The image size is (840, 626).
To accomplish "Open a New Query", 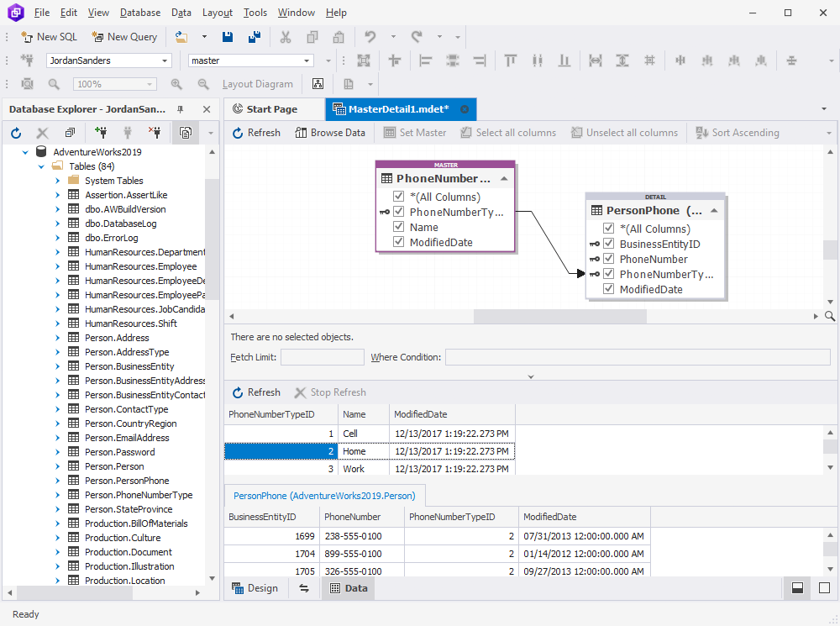I will pyautogui.click(x=125, y=37).
